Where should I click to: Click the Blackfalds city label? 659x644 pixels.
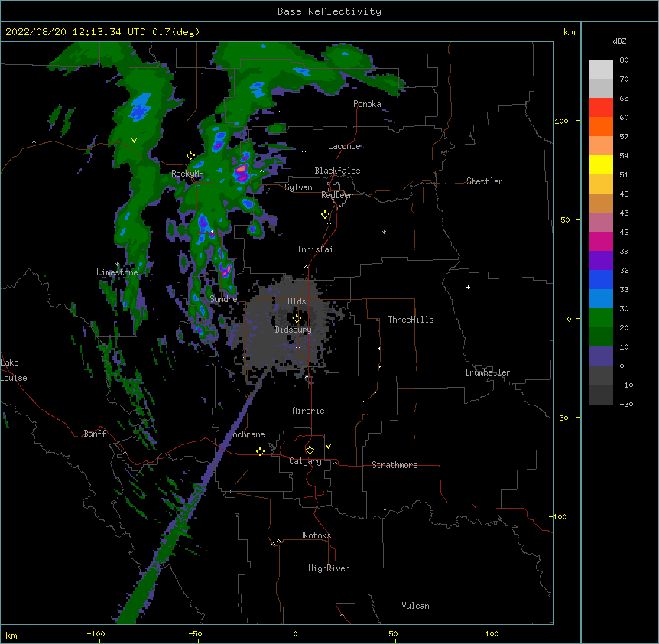(337, 171)
